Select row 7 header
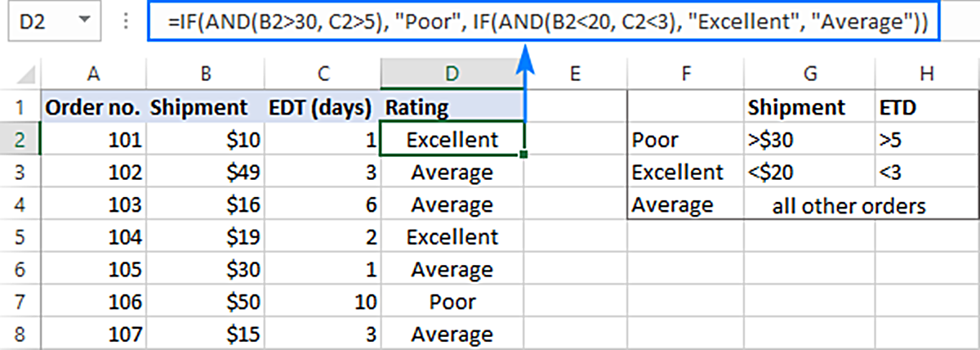The width and height of the screenshot is (980, 350). (20, 302)
